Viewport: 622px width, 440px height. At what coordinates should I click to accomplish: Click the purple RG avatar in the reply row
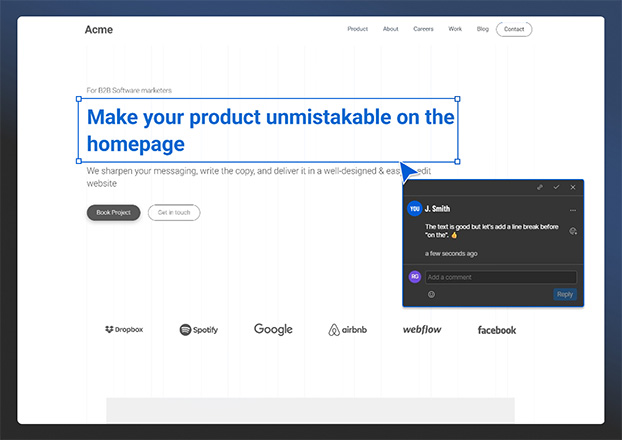click(414, 277)
